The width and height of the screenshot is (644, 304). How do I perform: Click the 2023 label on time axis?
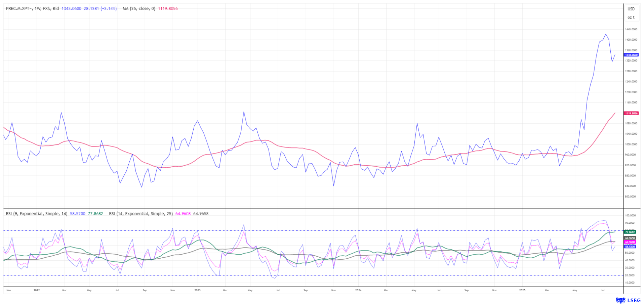197,290
